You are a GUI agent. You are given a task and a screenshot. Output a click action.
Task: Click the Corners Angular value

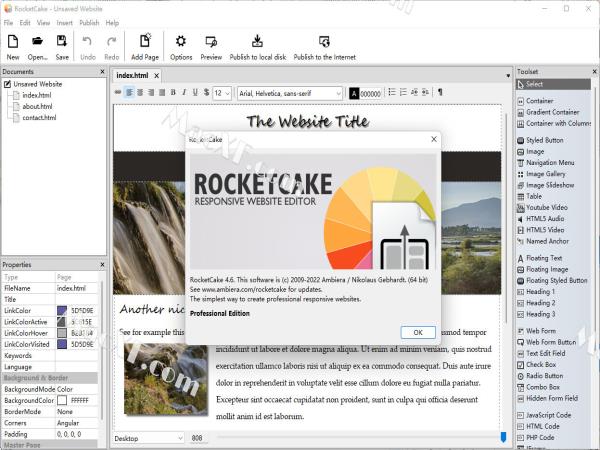77,423
